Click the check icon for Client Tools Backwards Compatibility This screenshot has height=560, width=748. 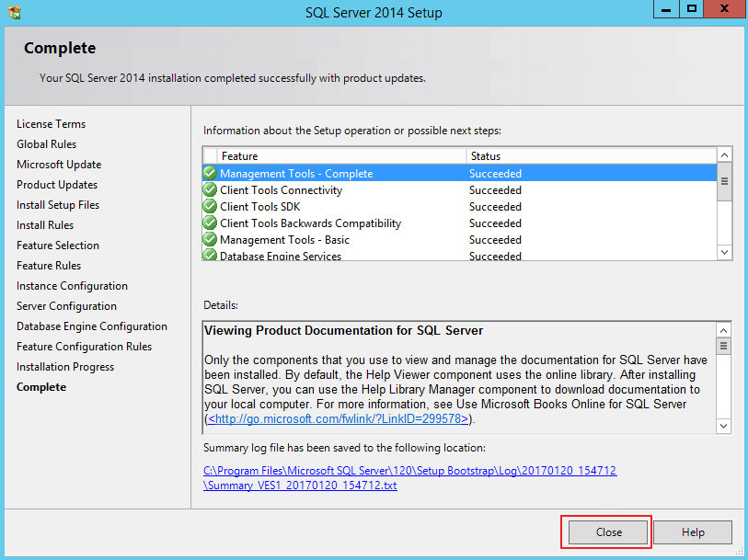[210, 223]
